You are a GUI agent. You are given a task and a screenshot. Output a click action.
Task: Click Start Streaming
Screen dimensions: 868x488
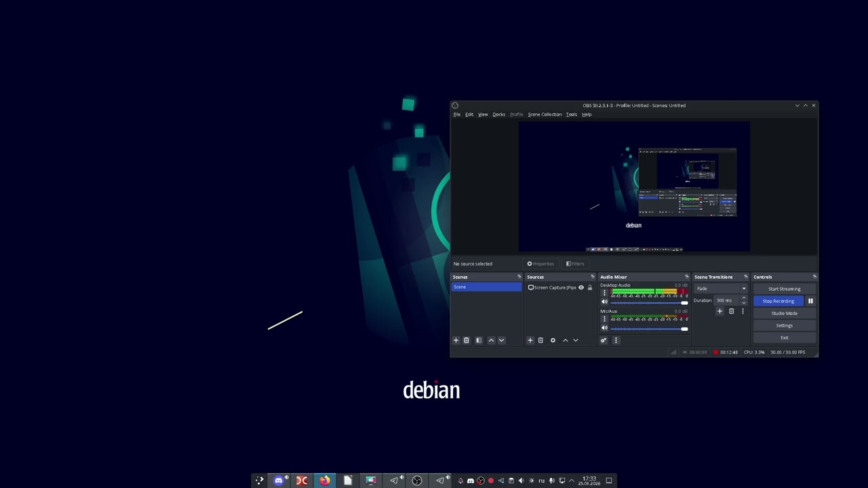pos(784,289)
